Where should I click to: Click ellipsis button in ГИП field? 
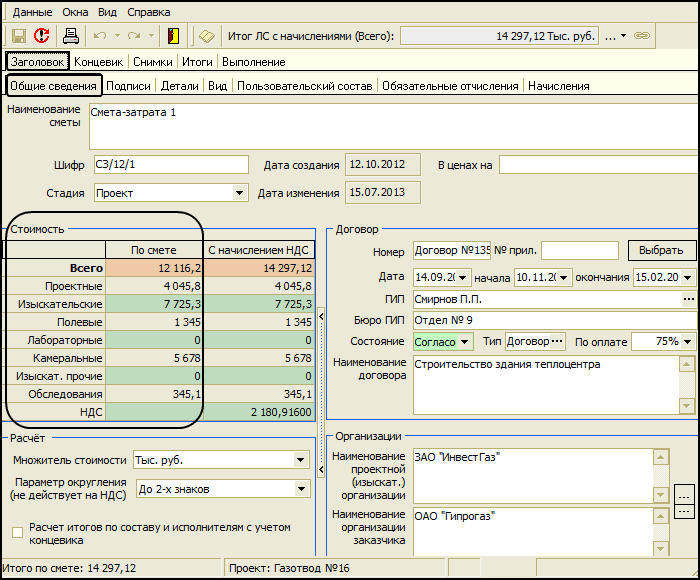689,299
